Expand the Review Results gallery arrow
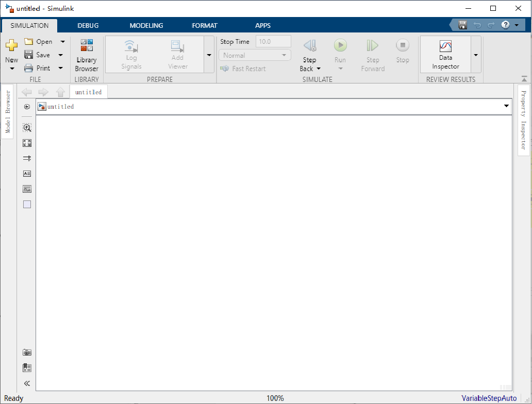This screenshot has width=532, height=404. pyautogui.click(x=476, y=55)
